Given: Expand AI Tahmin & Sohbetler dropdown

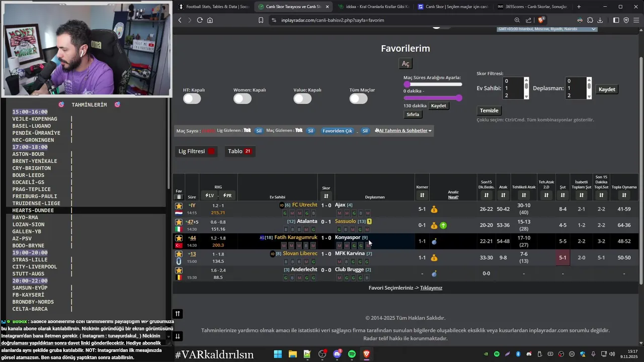Looking at the screenshot, I should pos(403,131).
